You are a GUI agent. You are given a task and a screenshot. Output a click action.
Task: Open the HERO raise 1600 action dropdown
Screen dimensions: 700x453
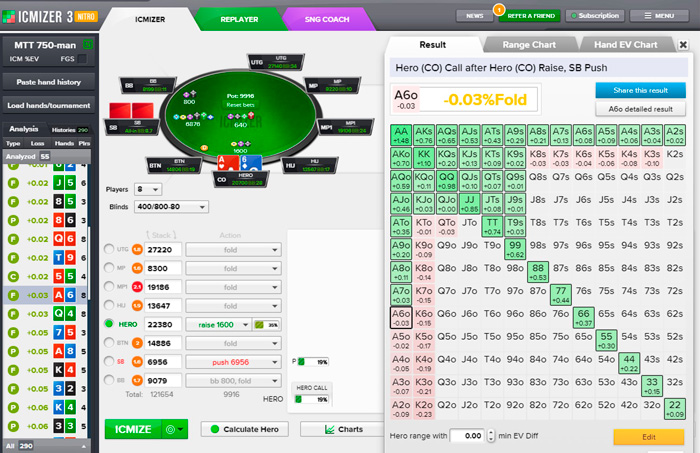tap(218, 325)
